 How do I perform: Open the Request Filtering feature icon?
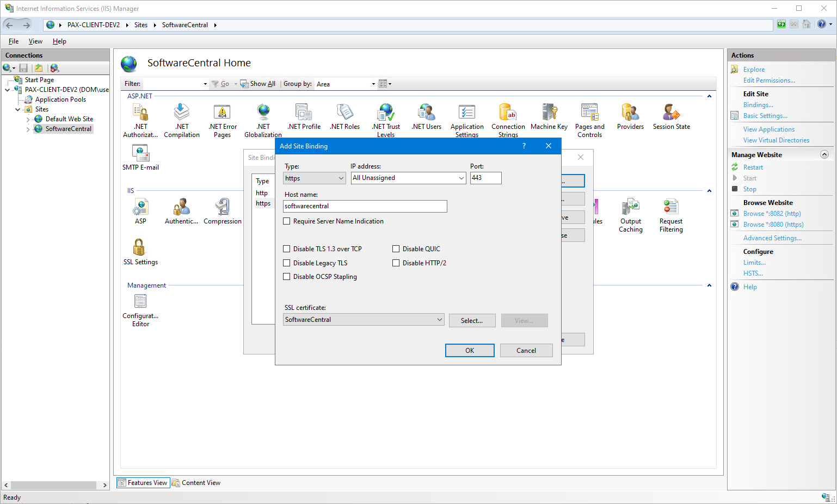tap(670, 208)
